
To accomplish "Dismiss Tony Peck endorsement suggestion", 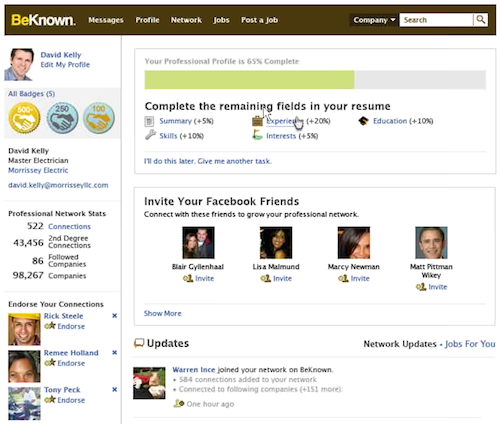I will [x=115, y=389].
